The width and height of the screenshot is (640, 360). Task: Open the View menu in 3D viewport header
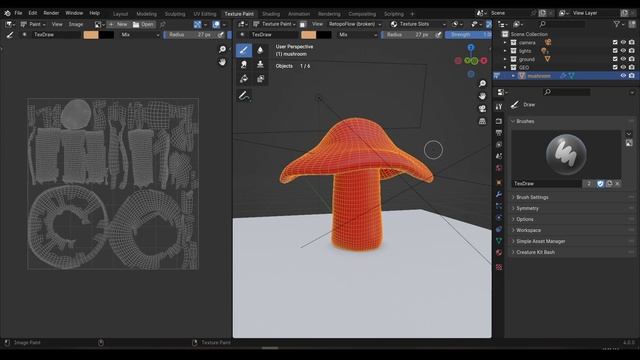click(x=317, y=24)
